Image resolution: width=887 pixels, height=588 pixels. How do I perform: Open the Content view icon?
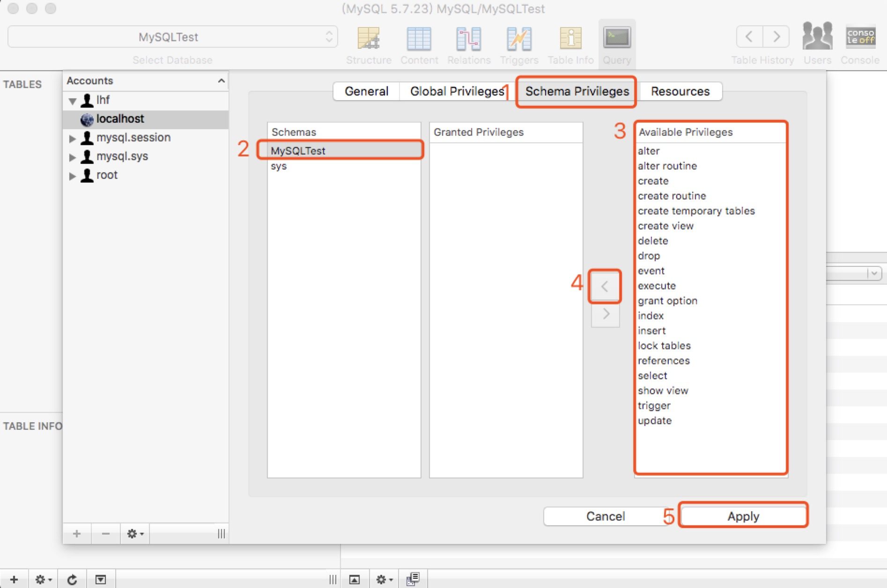[419, 39]
